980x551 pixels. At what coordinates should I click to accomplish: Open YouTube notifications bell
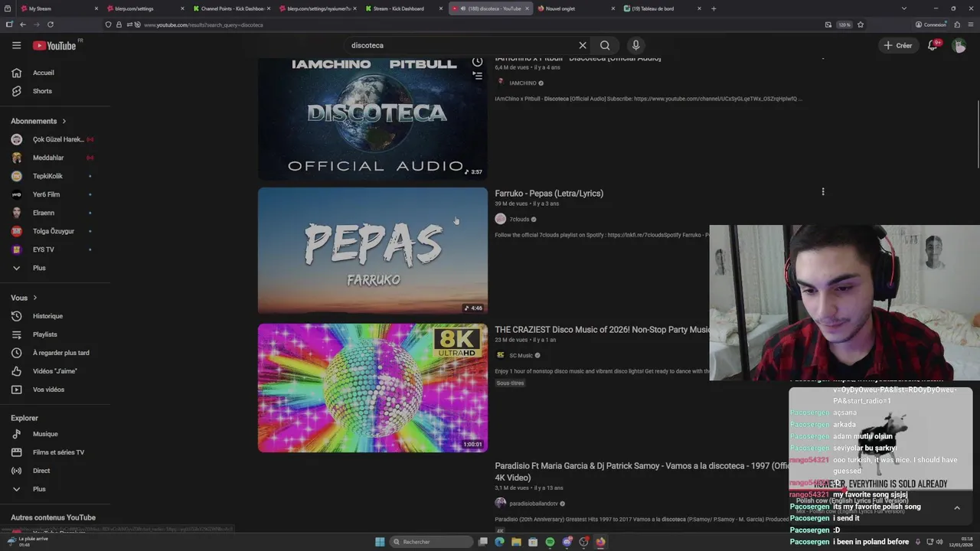pyautogui.click(x=933, y=45)
